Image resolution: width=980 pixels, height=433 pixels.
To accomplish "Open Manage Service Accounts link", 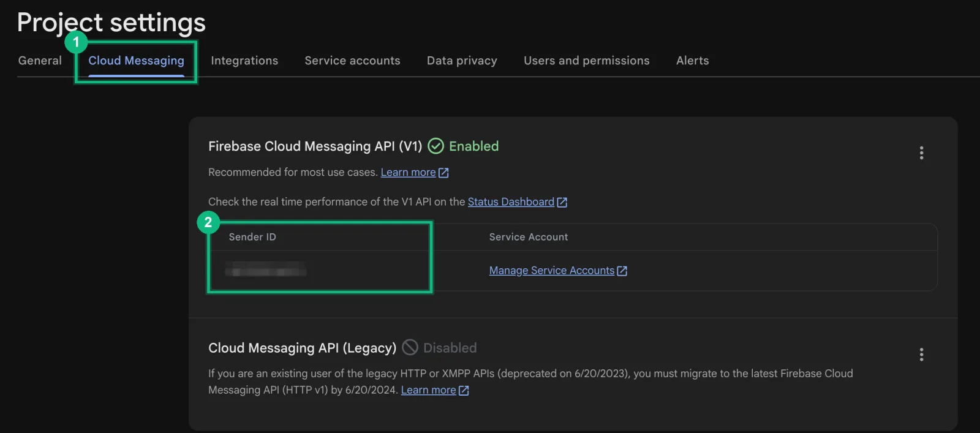I will (x=551, y=271).
